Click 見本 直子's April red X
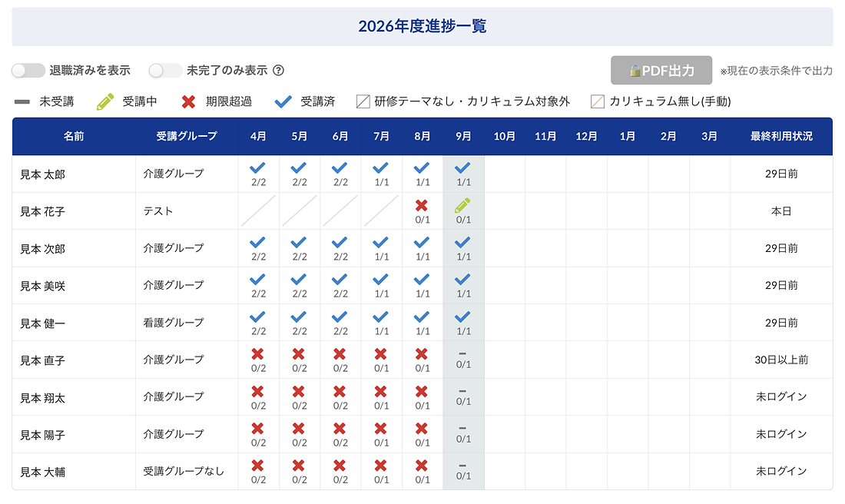Viewport: 845px width, 504px height. (x=257, y=354)
